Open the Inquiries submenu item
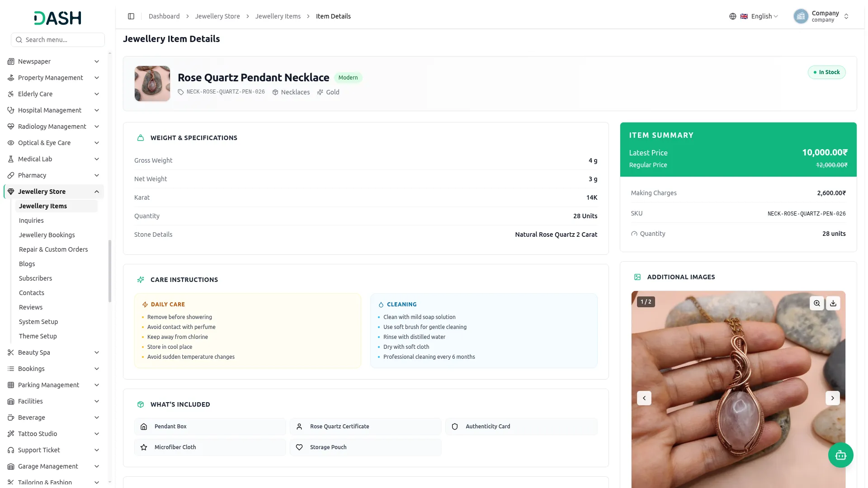 (x=31, y=221)
